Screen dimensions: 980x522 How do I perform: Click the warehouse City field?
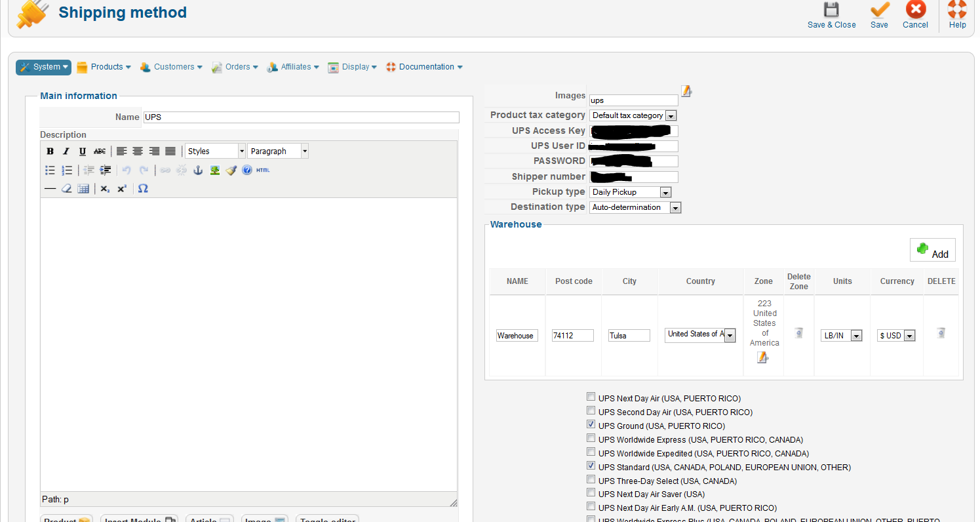tap(629, 336)
